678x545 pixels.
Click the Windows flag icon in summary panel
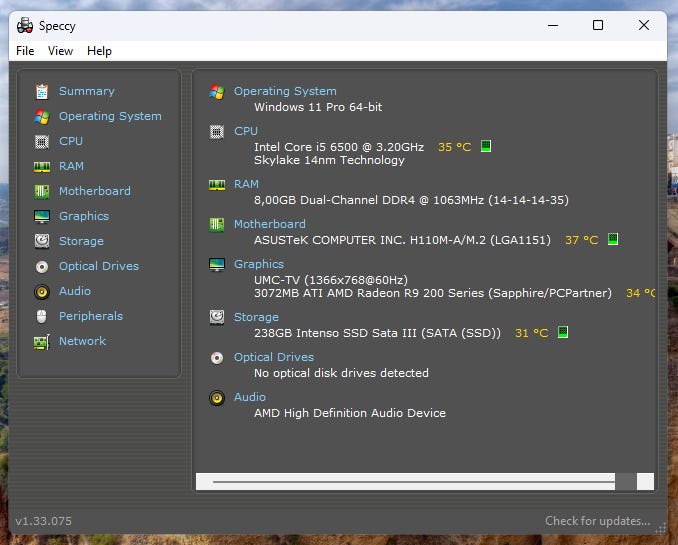[217, 92]
